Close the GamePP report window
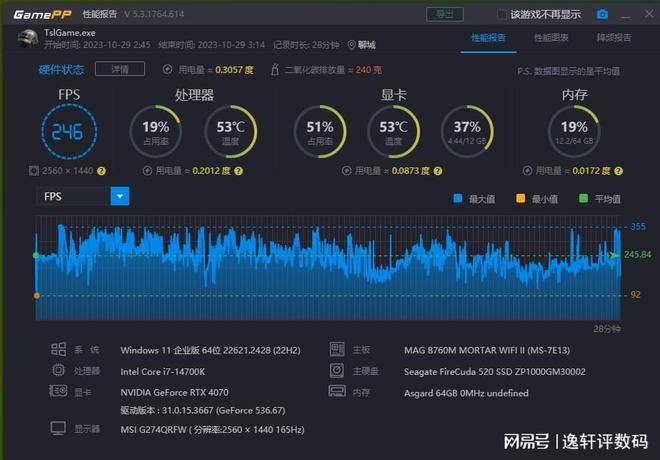 pyautogui.click(x=649, y=14)
